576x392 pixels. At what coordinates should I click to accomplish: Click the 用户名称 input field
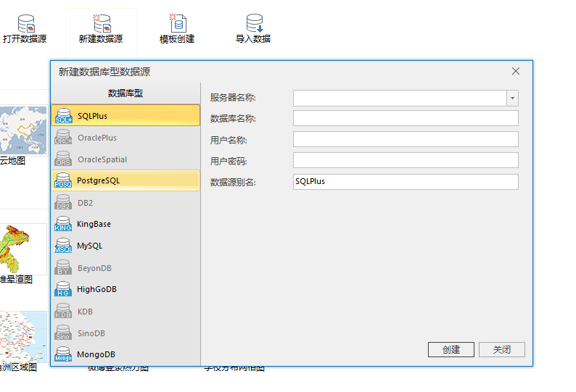(406, 139)
